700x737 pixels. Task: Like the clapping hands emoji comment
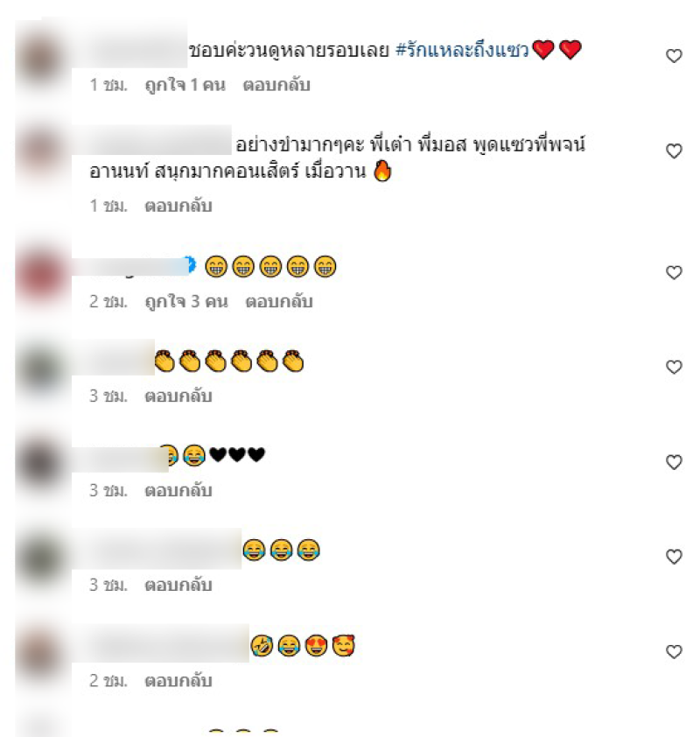click(x=674, y=367)
